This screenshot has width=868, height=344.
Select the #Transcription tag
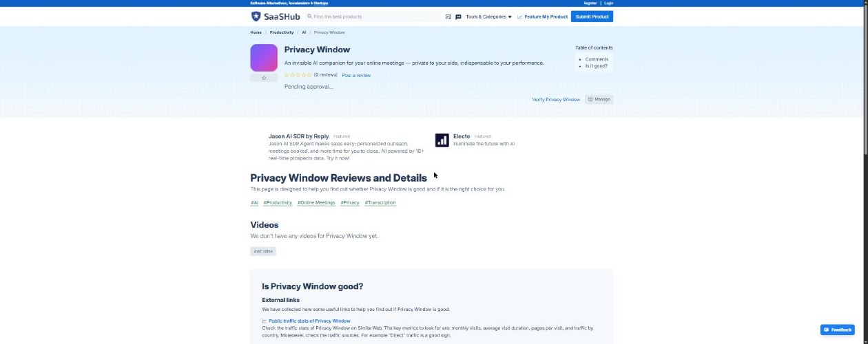[380, 203]
